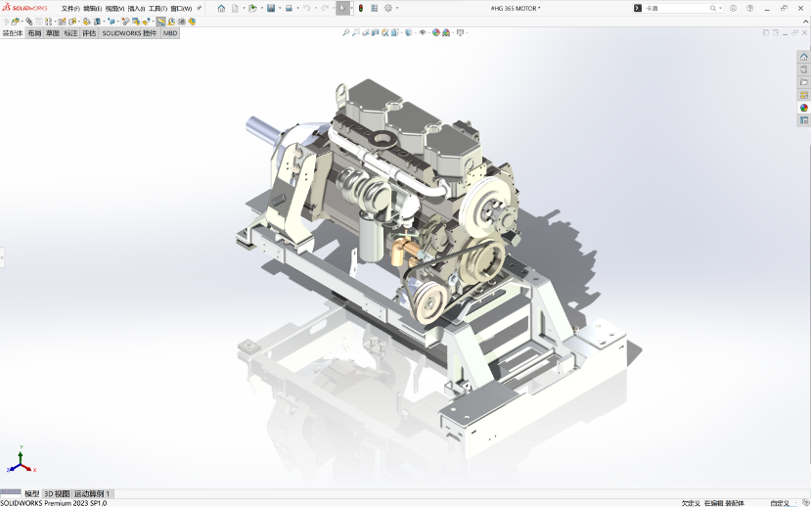Pin the menu bar with pushpin
Image resolution: width=812 pixels, height=507 pixels.
tap(200, 8)
